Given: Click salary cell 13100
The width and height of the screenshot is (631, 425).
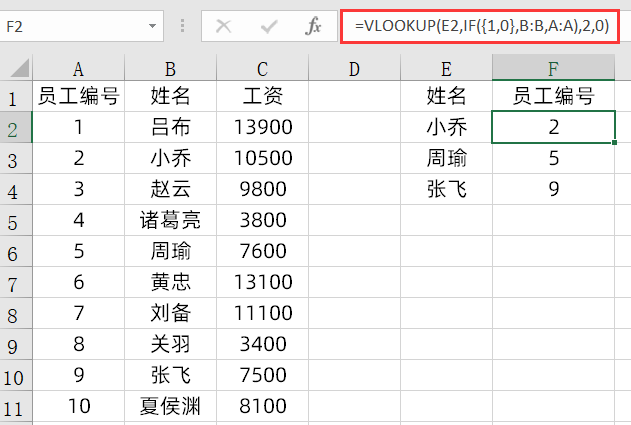Looking at the screenshot, I should [262, 282].
